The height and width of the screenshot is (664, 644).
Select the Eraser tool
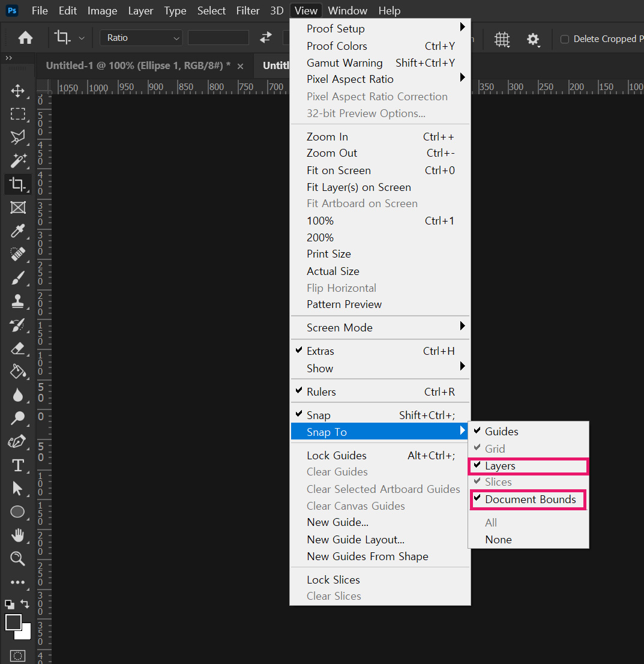pyautogui.click(x=17, y=349)
